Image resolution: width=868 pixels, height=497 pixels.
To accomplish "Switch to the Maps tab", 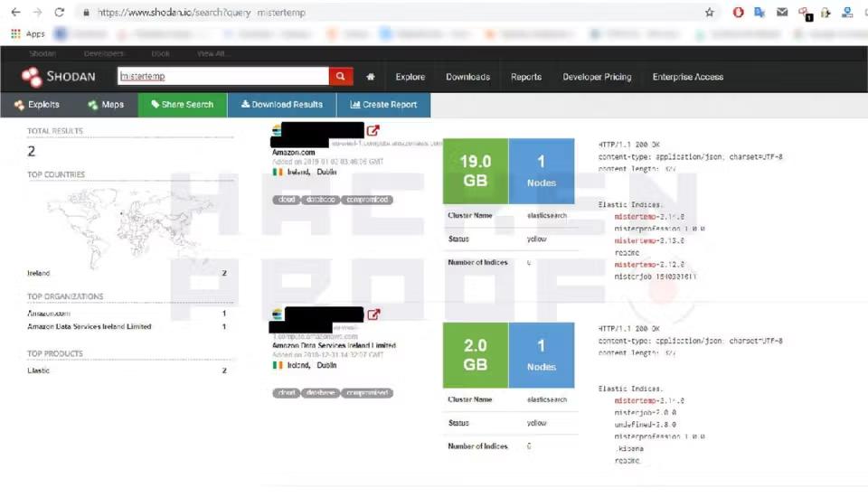I will tap(106, 105).
